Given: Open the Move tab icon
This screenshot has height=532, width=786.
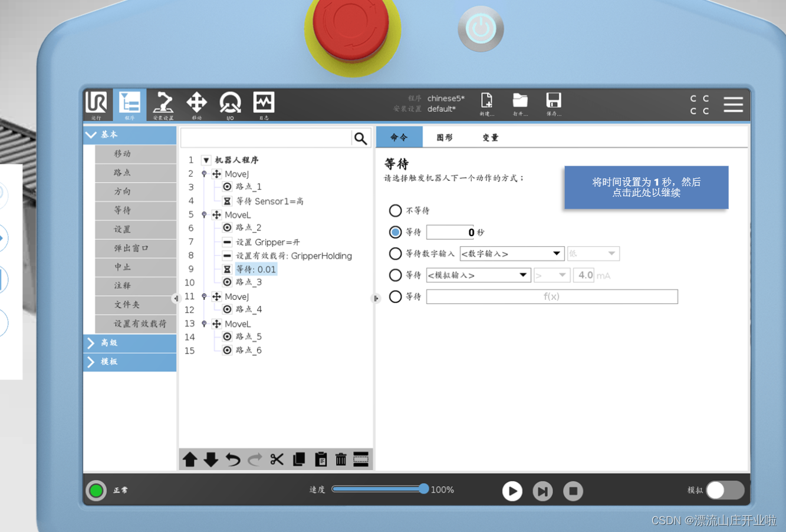Looking at the screenshot, I should point(196,105).
